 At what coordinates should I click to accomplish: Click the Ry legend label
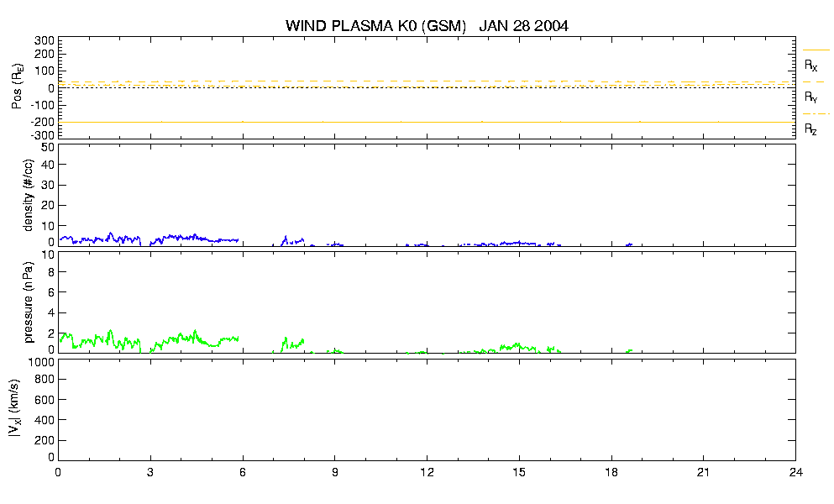click(x=810, y=97)
